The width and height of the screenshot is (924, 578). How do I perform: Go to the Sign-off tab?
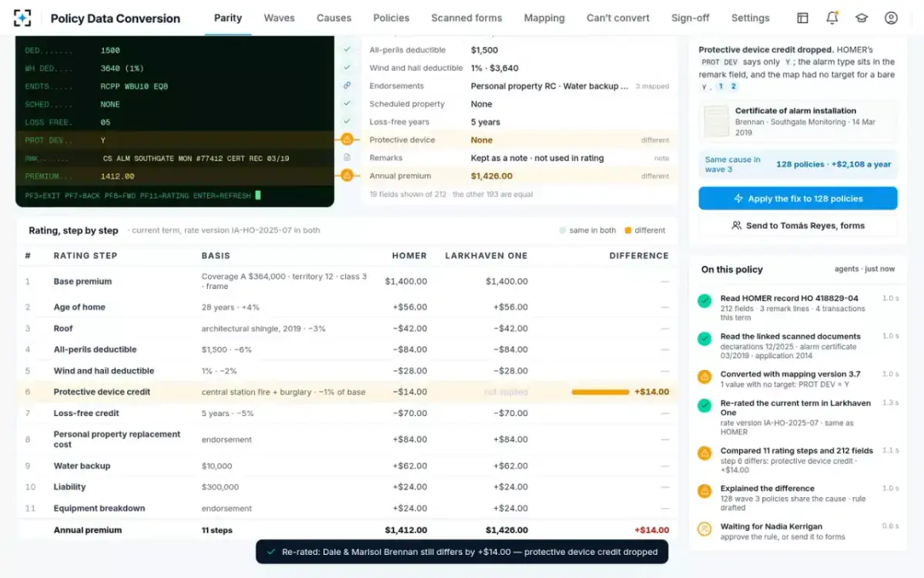[x=691, y=18]
